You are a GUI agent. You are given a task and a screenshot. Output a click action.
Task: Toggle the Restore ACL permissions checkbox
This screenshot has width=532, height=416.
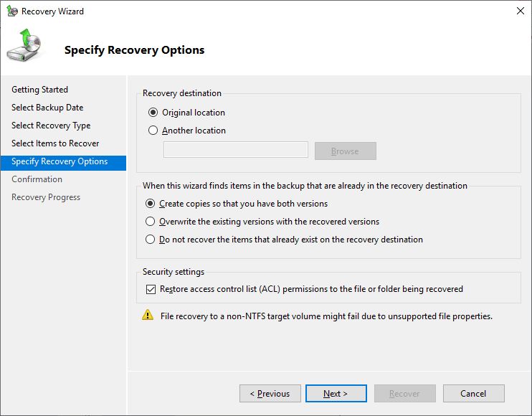[x=151, y=289]
